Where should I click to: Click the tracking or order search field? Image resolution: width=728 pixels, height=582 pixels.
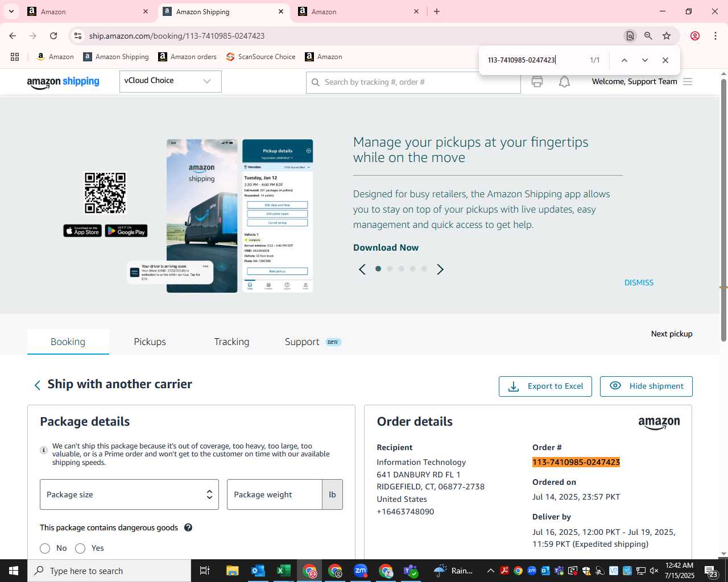413,82
